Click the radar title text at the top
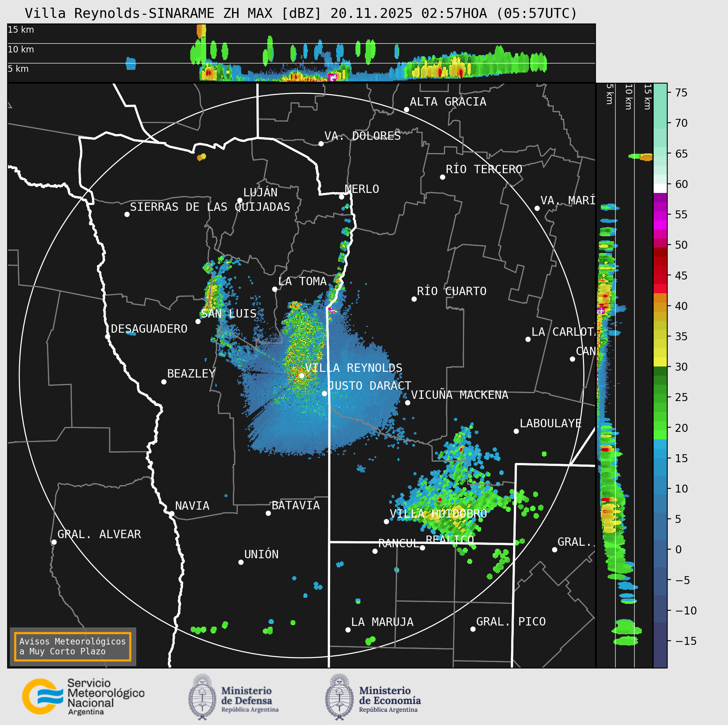This screenshot has width=728, height=725. [x=301, y=13]
